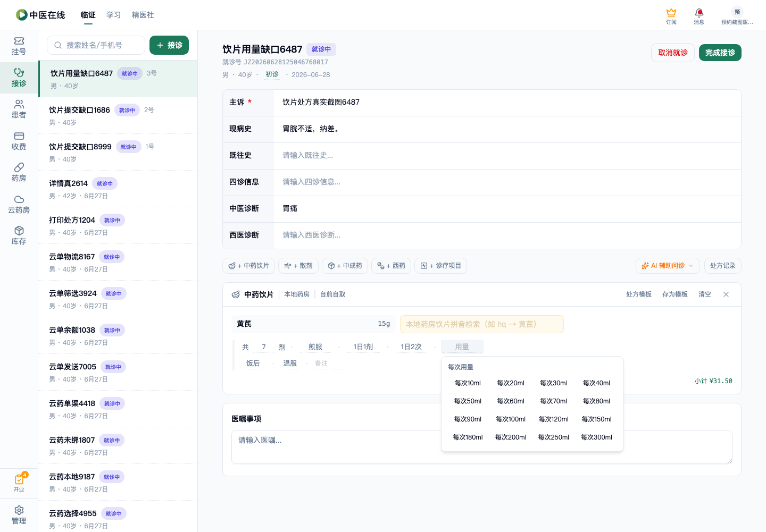Choose 每次50ml dosage option
This screenshot has height=532, width=766.
(x=468, y=401)
